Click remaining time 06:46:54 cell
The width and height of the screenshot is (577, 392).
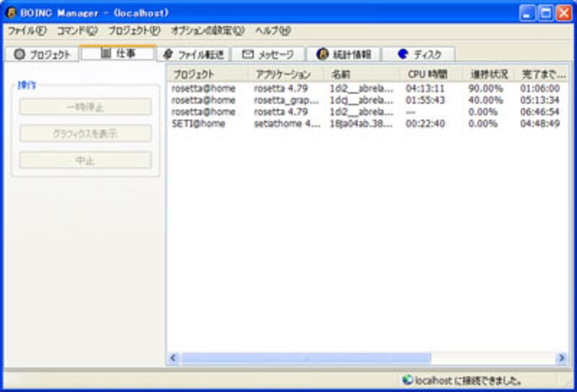[539, 112]
